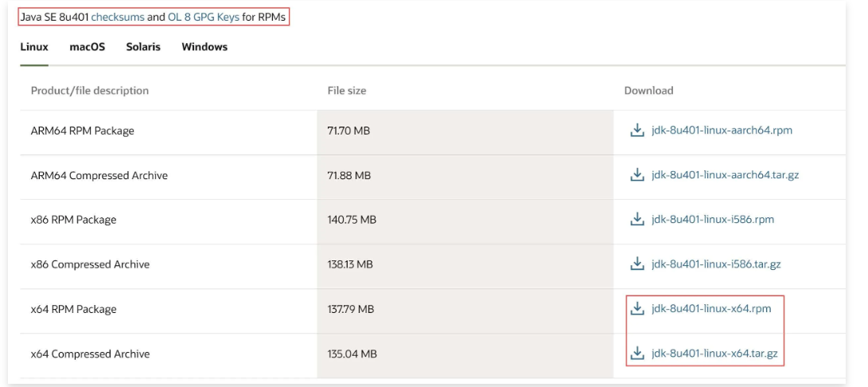Click download icon beside jdk-8u401-linux-aarch64.rpm
The image size is (868, 387).
636,131
